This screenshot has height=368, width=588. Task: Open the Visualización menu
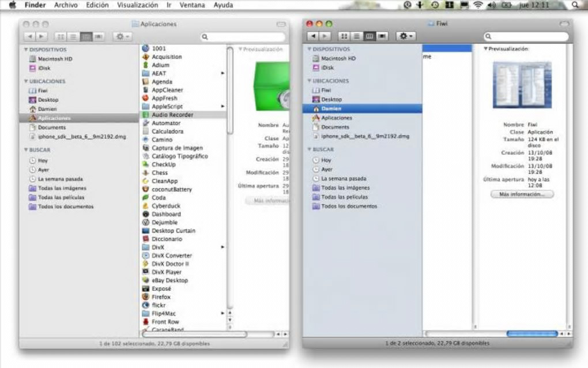[x=137, y=5]
